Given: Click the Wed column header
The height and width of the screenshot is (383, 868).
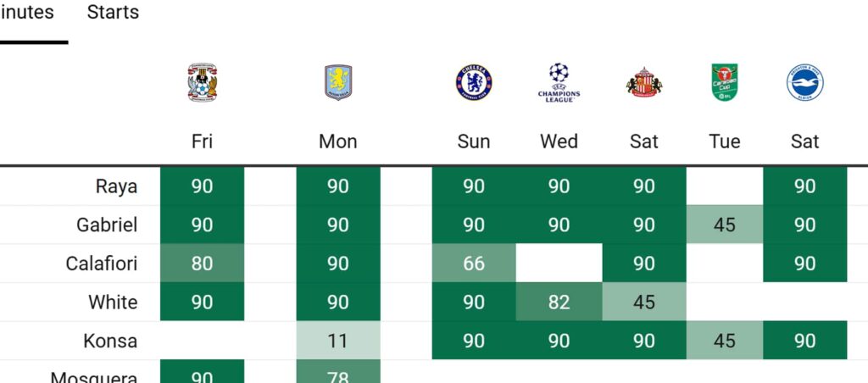Looking at the screenshot, I should tap(559, 142).
